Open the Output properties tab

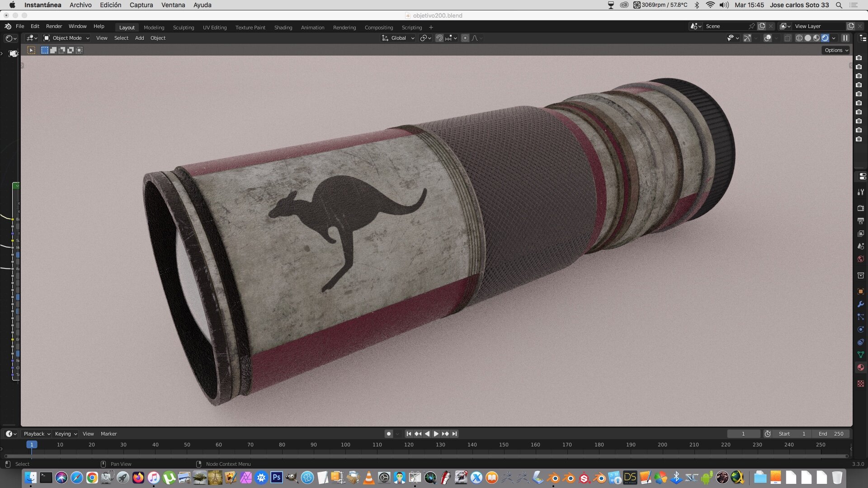861,221
